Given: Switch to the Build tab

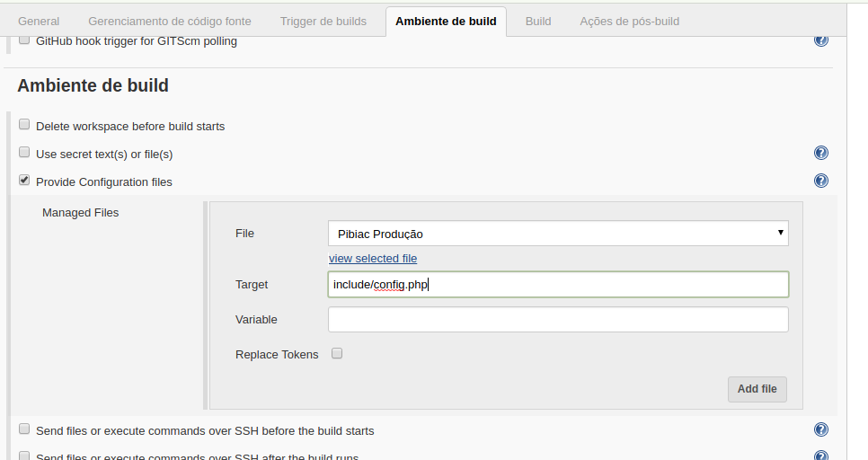Looking at the screenshot, I should coord(538,21).
